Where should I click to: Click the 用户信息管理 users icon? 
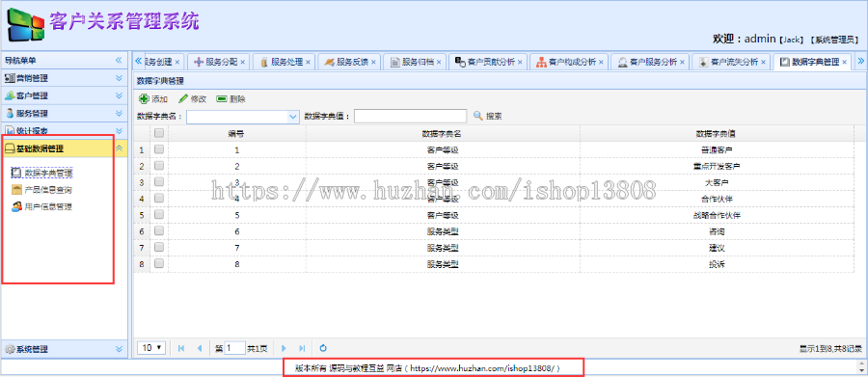pos(16,207)
